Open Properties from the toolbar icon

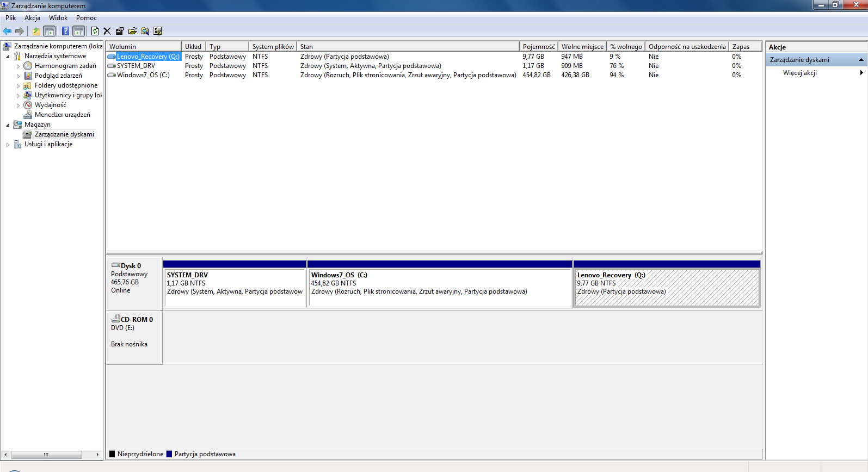coord(120,32)
